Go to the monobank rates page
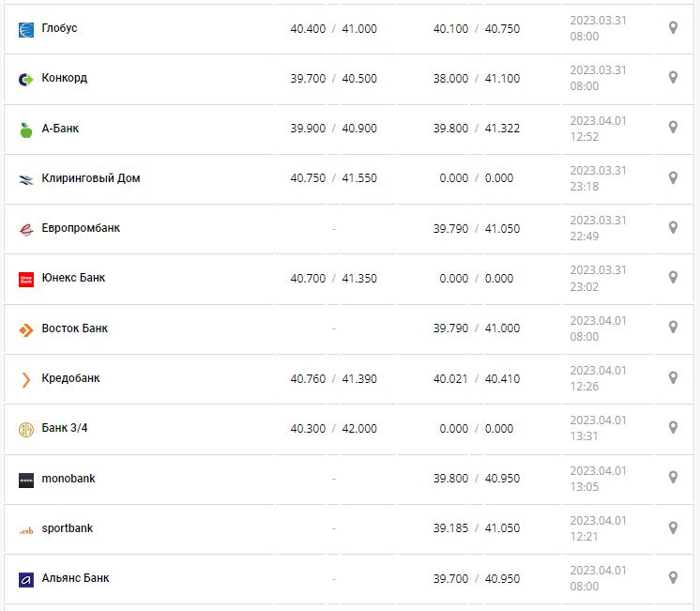 pyautogui.click(x=68, y=479)
